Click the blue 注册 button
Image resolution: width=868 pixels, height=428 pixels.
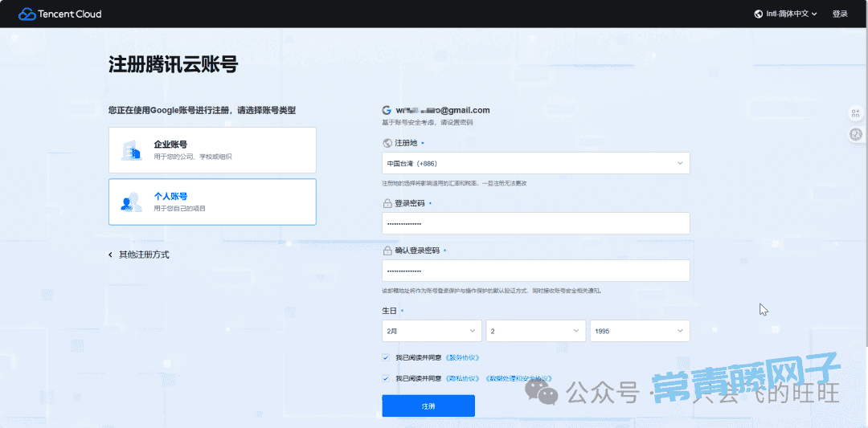428,406
